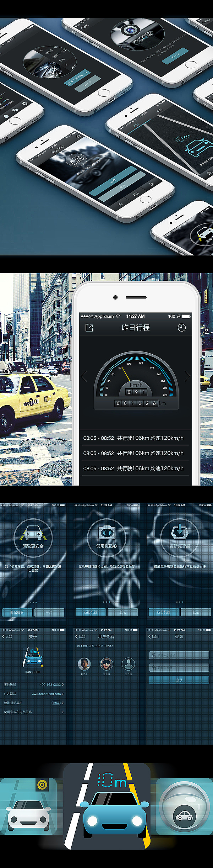This screenshot has height=868, width=213.
Task: Open the top 08:05 - 08:52 trip row
Action: [x=135, y=438]
